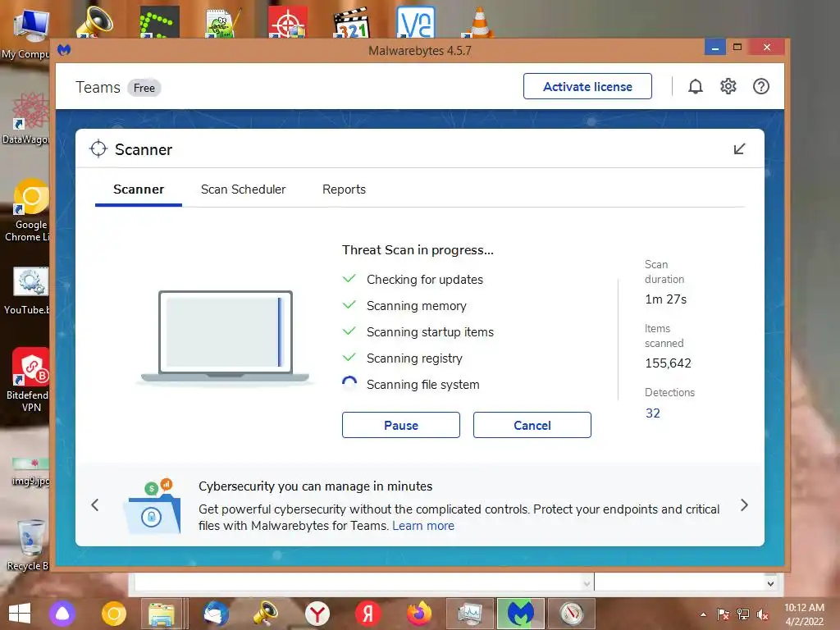The width and height of the screenshot is (840, 630).
Task: Click the Teams promo folder illustration
Action: (x=152, y=506)
